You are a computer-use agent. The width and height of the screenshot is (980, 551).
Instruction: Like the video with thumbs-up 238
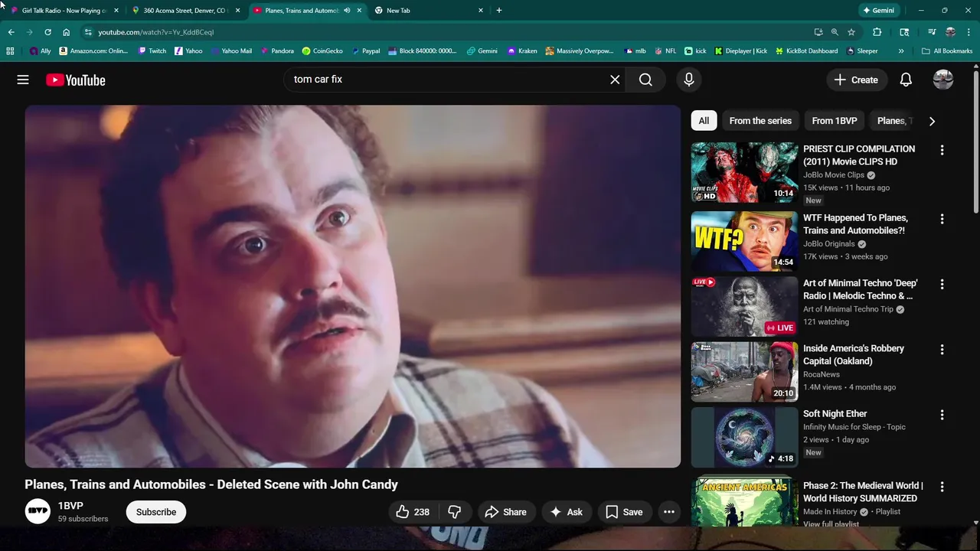(413, 512)
